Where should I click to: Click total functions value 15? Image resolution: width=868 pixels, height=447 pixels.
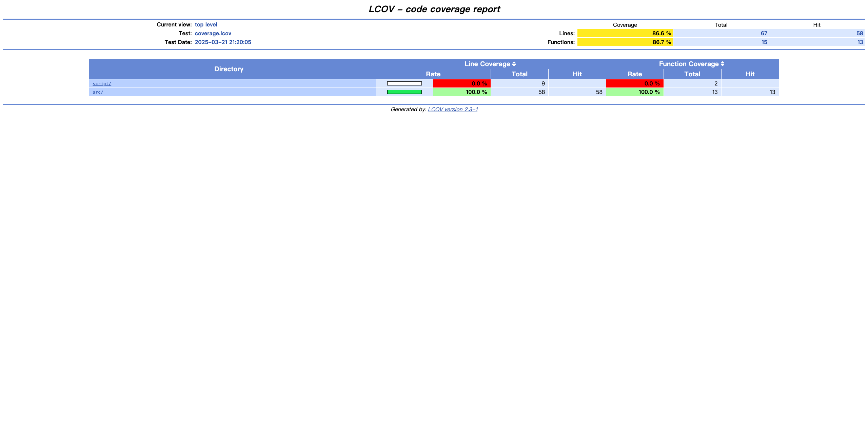click(764, 42)
